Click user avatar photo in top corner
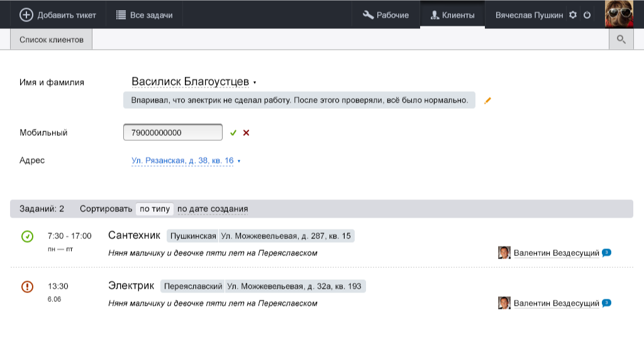The width and height of the screenshot is (644, 339). pos(618,14)
